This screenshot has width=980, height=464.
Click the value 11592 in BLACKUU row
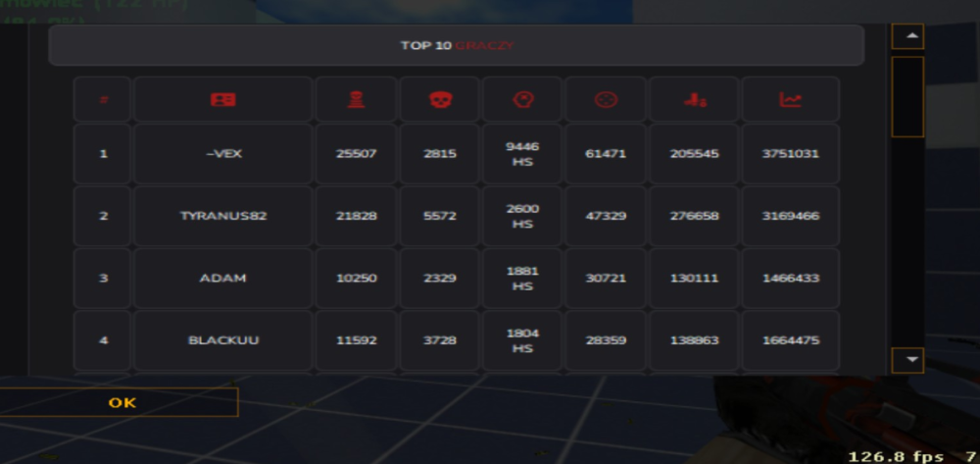point(357,340)
